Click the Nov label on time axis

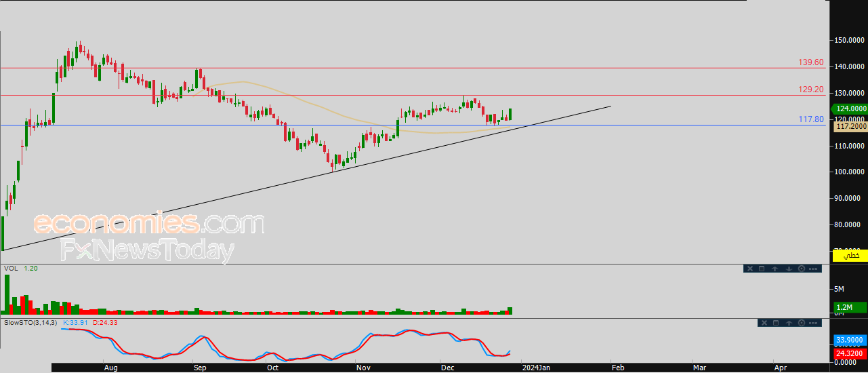click(x=363, y=368)
